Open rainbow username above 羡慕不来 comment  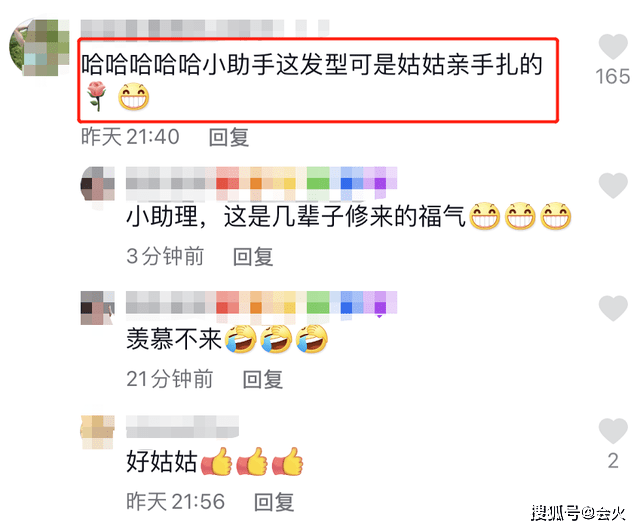pyautogui.click(x=261, y=303)
